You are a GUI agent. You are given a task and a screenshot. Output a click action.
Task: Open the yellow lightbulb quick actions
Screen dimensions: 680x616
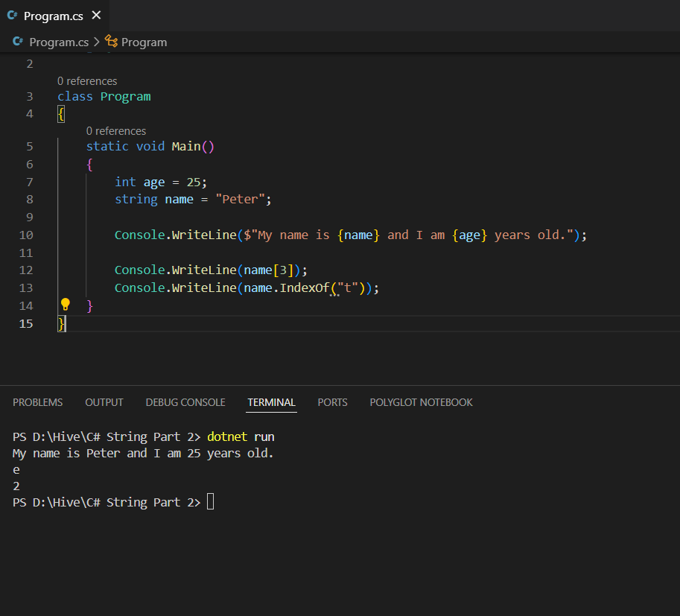coord(65,305)
